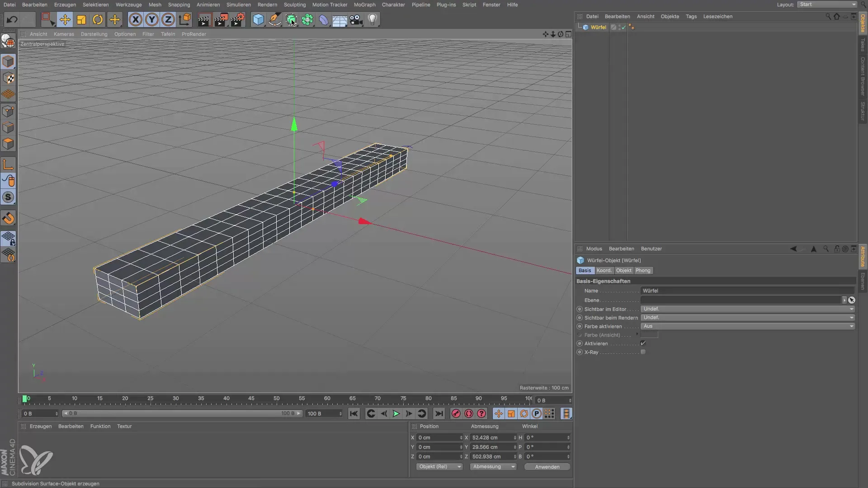The image size is (868, 488).
Task: Enable the axis mode icon
Action: click(8, 164)
